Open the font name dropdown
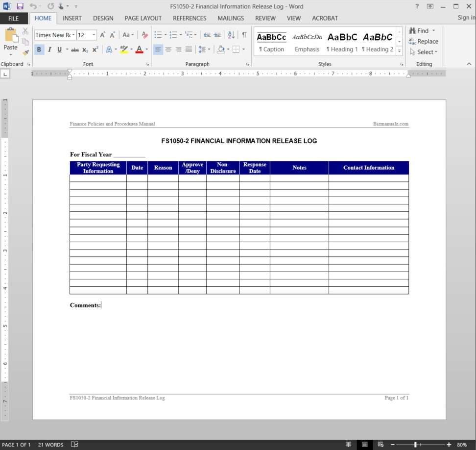 73,35
